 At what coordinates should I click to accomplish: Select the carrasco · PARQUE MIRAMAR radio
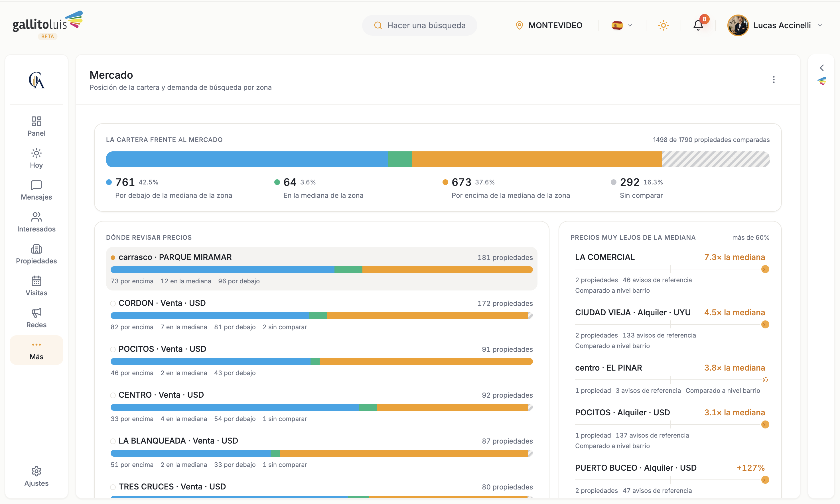113,257
